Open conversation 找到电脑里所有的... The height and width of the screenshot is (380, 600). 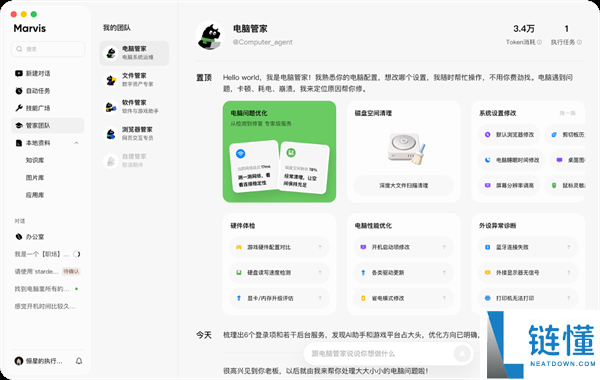(x=42, y=289)
